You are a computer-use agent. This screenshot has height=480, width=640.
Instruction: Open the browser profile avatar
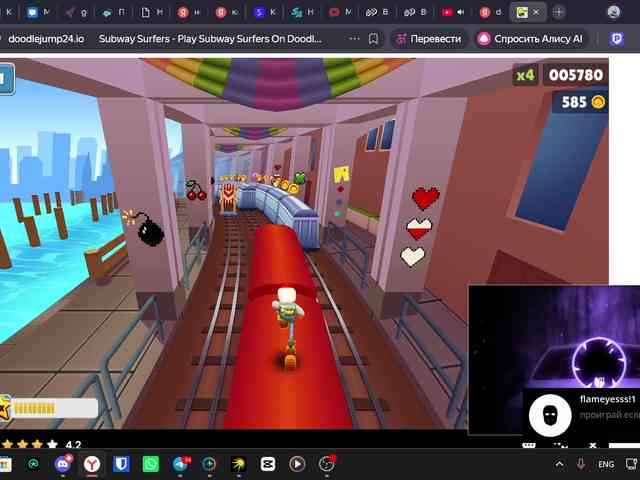(x=613, y=12)
